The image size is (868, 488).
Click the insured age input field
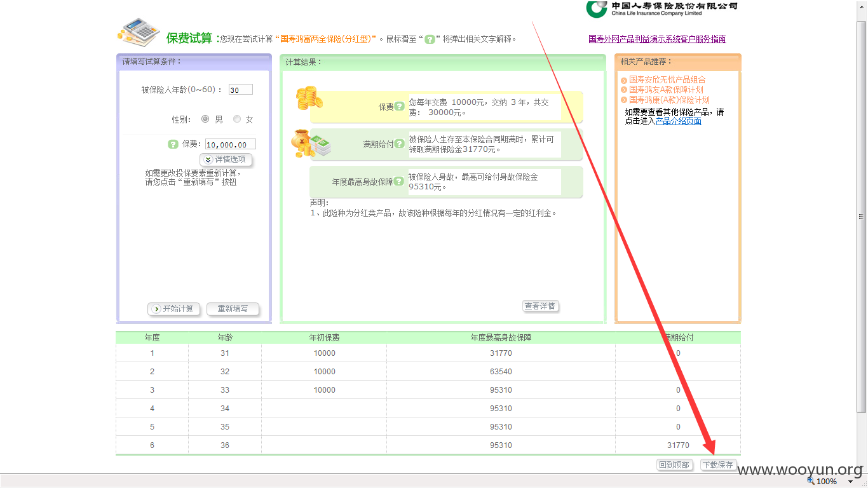point(241,90)
